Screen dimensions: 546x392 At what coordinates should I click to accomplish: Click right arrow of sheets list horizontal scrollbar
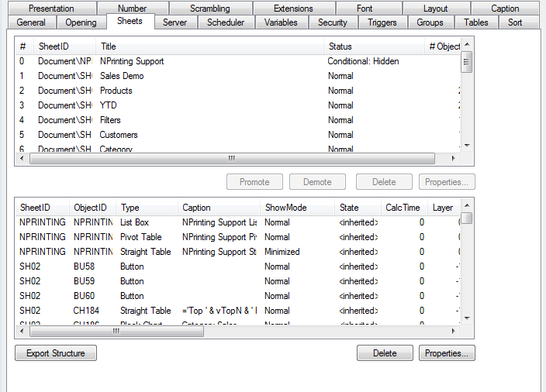453,158
